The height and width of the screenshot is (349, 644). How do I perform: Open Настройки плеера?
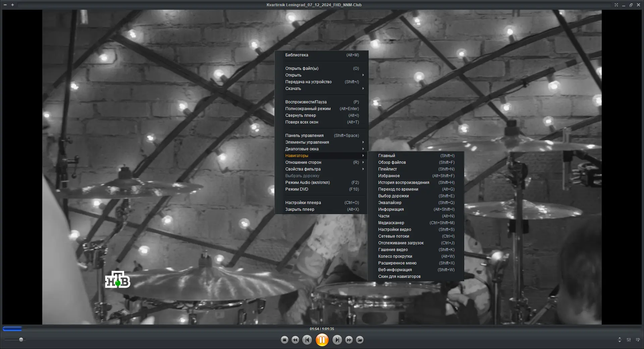point(322,203)
